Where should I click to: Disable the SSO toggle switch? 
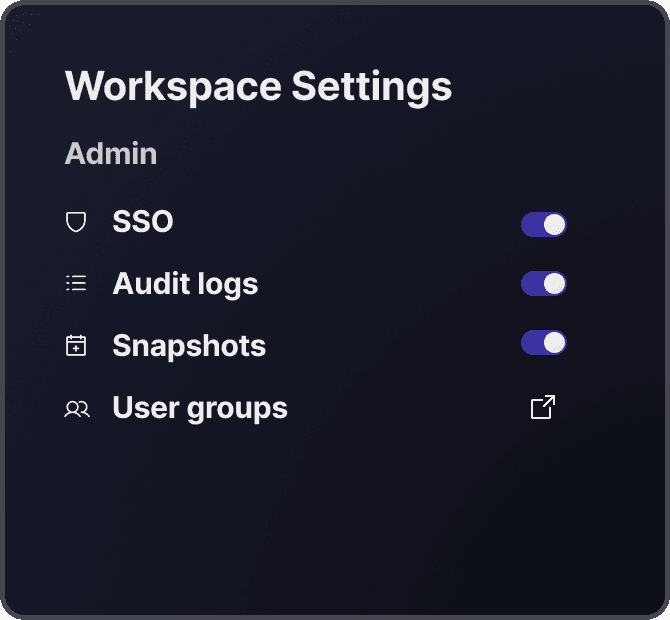[x=544, y=224]
